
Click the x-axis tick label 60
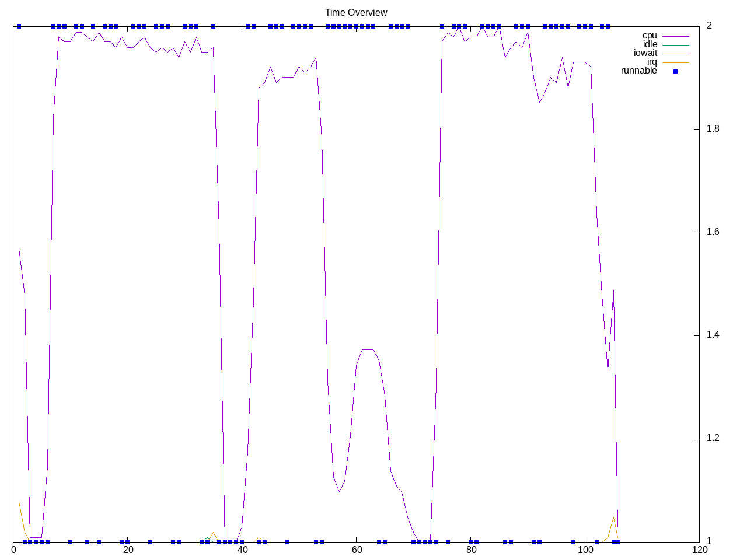click(356, 550)
